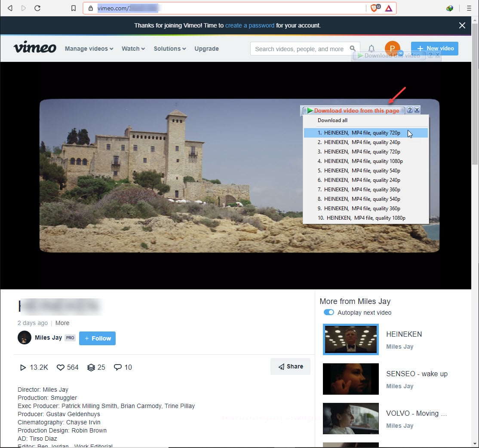This screenshot has width=479, height=448.
Task: View collections icon showing 25
Action: click(91, 367)
